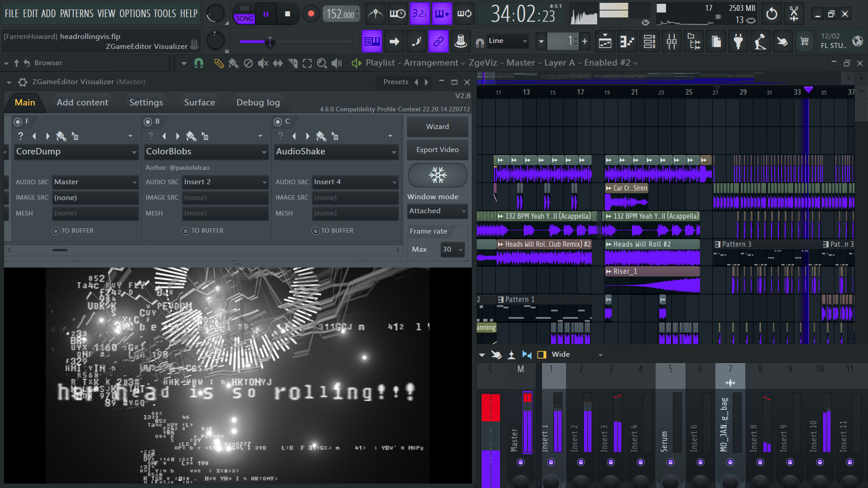
Task: Select the playlist paint brush tool
Action: coord(233,63)
